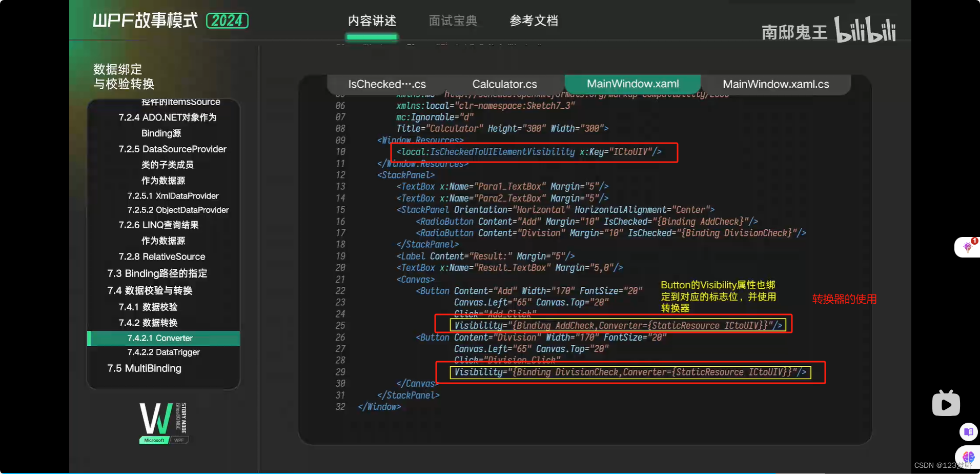This screenshot has width=980, height=474.
Task: Open the 参考文档 top tab
Action: point(534,21)
